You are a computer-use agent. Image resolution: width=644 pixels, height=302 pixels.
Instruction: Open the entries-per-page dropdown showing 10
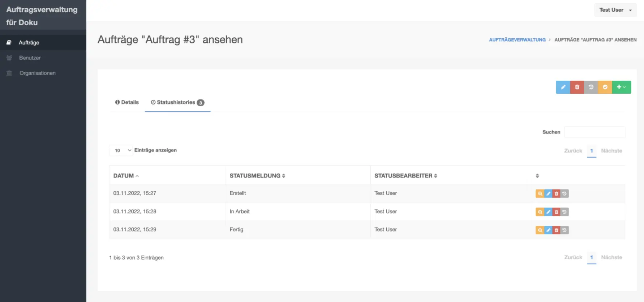[121, 150]
